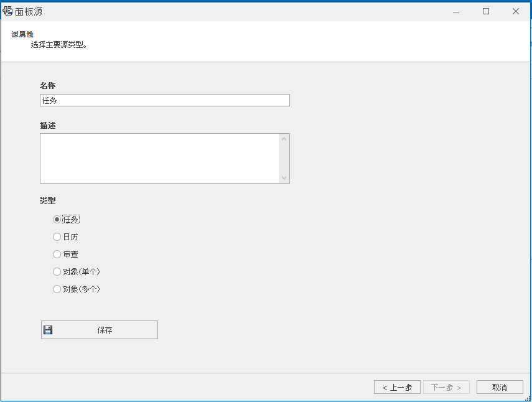Click the 保存 button

[x=100, y=330]
